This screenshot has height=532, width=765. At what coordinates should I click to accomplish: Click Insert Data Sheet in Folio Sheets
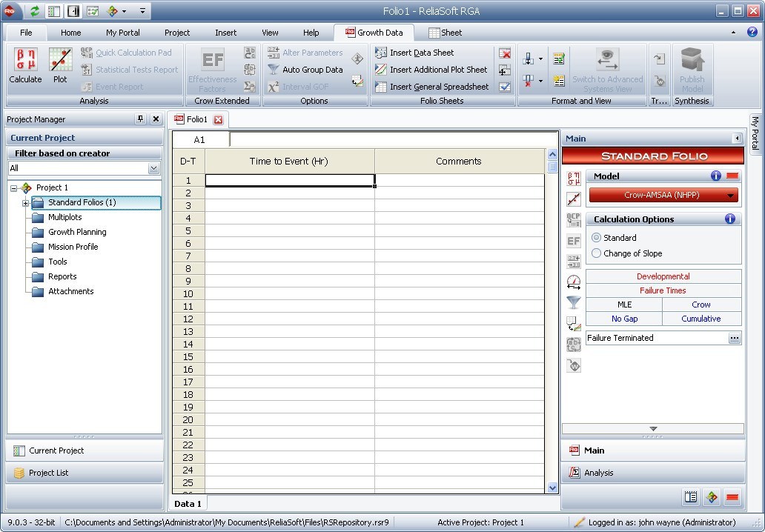pos(414,53)
